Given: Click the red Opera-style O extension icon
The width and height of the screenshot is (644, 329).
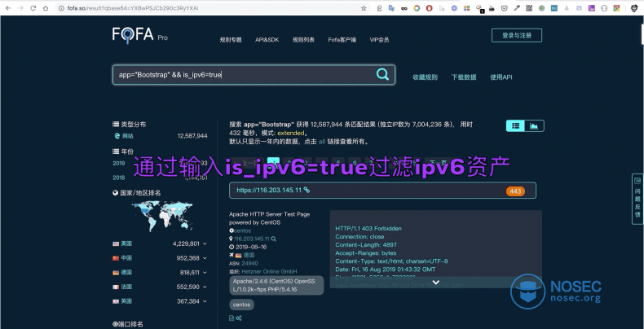Looking at the screenshot, I should (x=429, y=8).
